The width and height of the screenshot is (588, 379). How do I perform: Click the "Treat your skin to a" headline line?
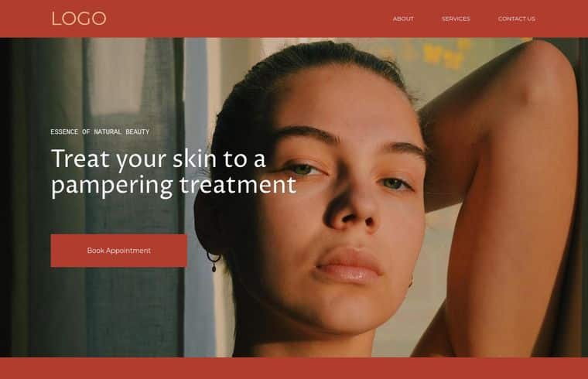tap(159, 159)
